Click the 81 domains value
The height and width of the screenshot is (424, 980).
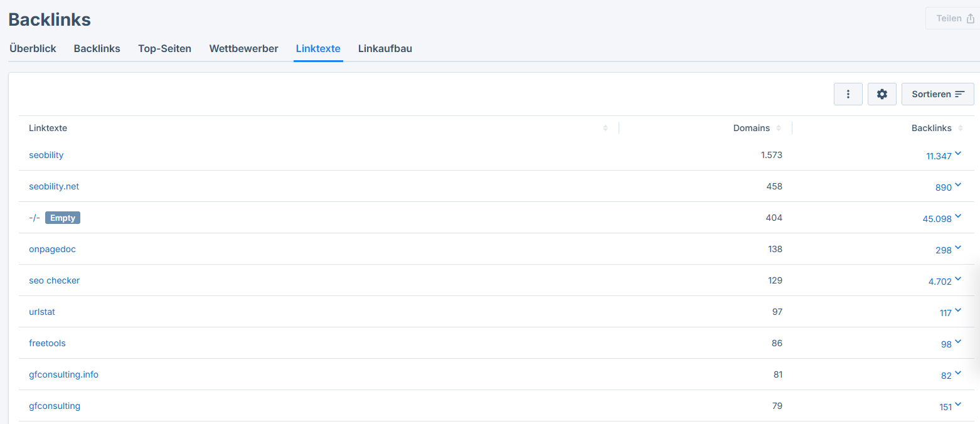pyautogui.click(x=778, y=374)
